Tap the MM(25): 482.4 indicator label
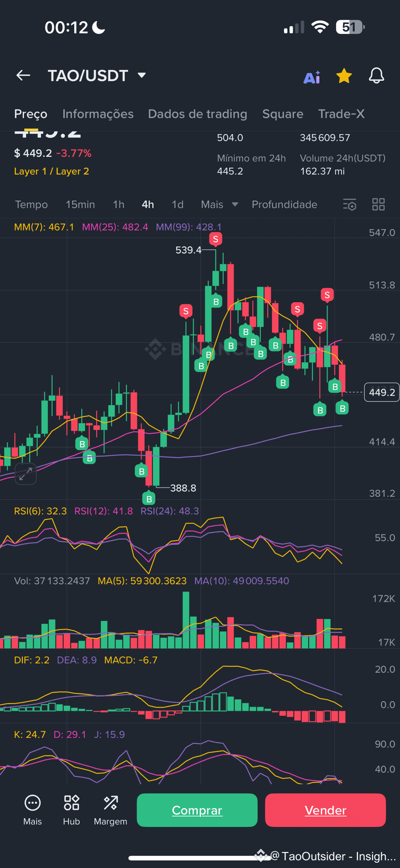 tap(115, 227)
